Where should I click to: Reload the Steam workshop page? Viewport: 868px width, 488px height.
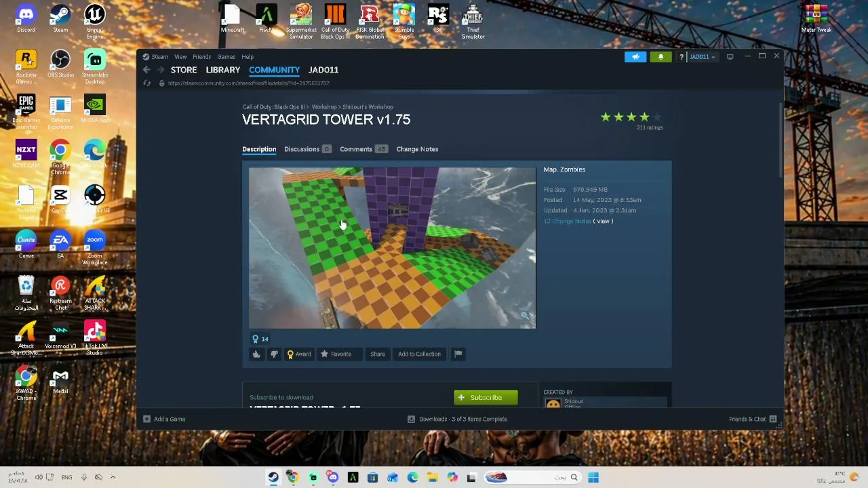pyautogui.click(x=146, y=83)
